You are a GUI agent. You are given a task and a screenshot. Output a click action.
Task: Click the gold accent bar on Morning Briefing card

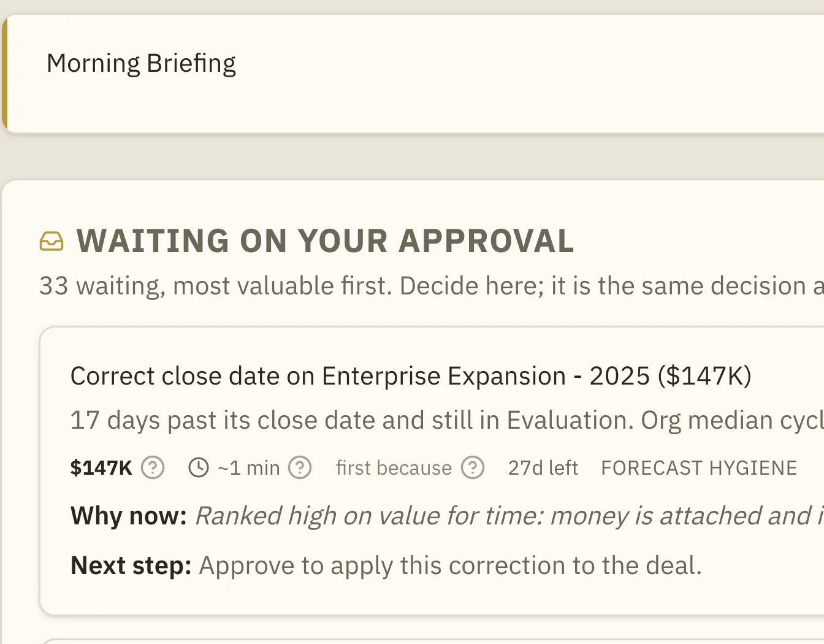[5, 74]
